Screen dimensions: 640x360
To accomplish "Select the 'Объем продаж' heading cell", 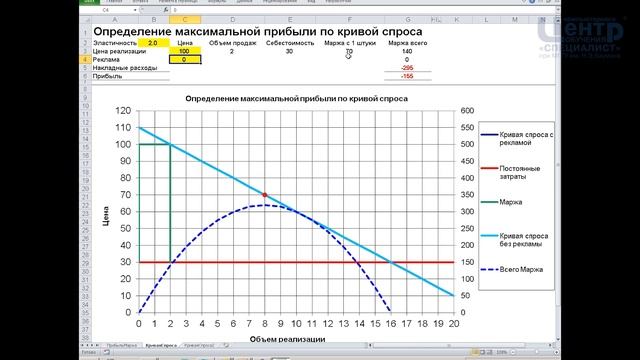I will click(232, 43).
